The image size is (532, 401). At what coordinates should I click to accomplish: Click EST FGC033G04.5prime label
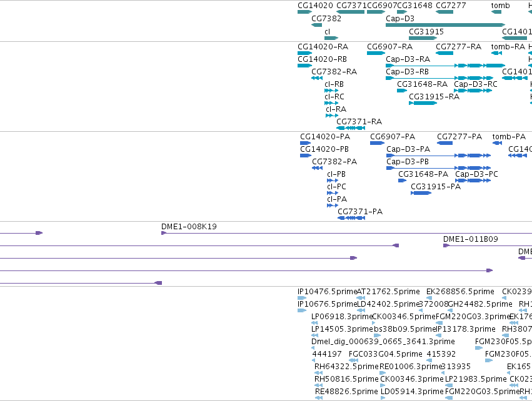click(x=386, y=354)
